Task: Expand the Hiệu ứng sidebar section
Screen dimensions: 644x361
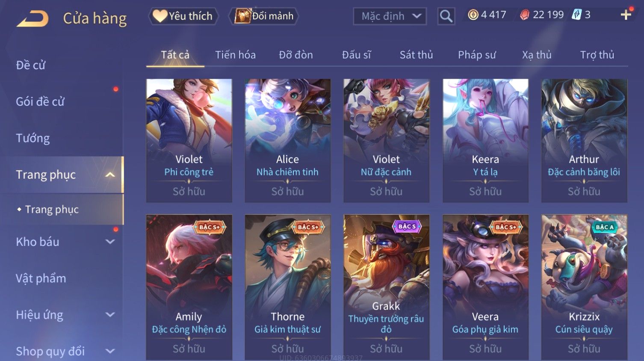Action: coord(110,315)
